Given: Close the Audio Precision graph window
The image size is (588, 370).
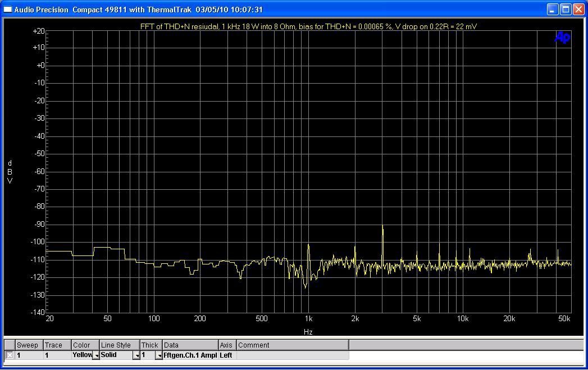Looking at the screenshot, I should coord(578,10).
